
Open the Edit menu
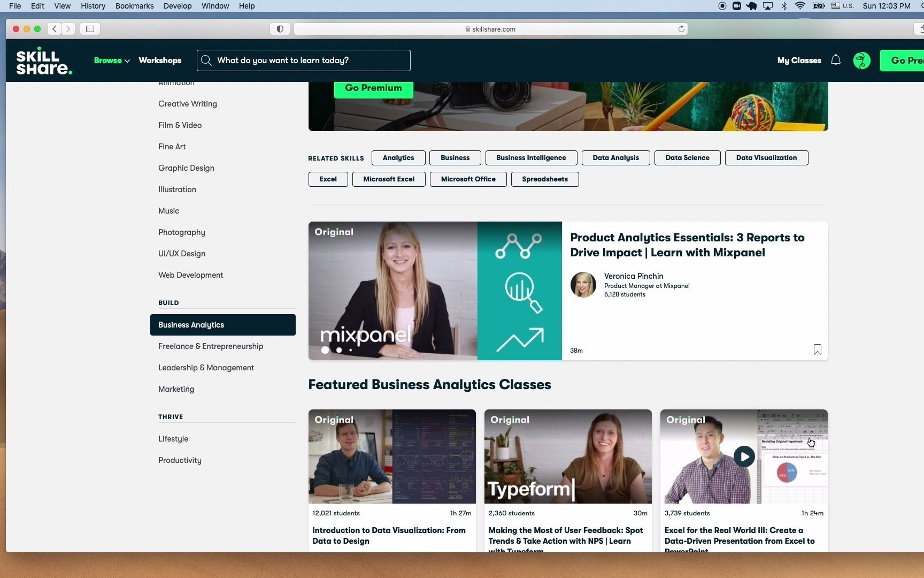37,6
